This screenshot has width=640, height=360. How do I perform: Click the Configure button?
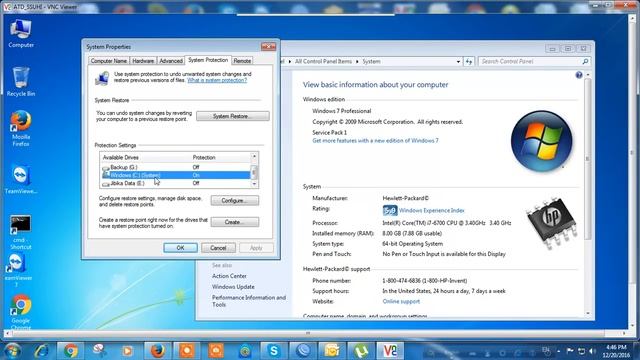point(235,200)
